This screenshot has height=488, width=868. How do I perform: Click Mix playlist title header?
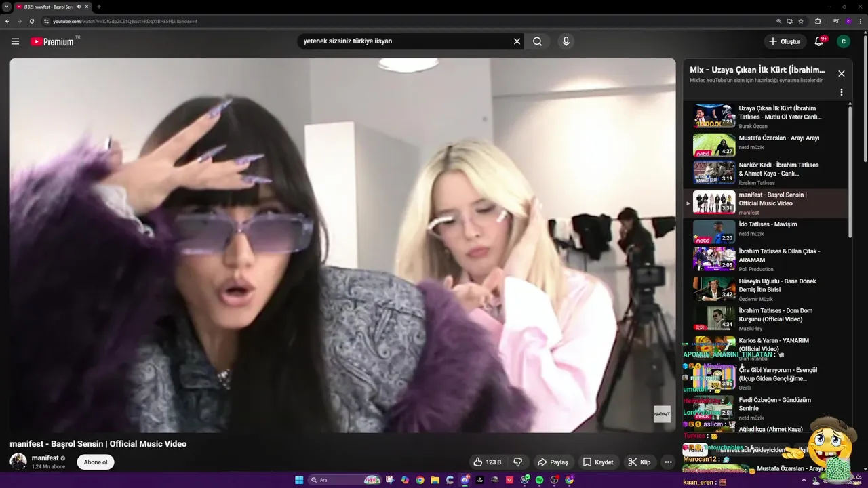click(757, 70)
